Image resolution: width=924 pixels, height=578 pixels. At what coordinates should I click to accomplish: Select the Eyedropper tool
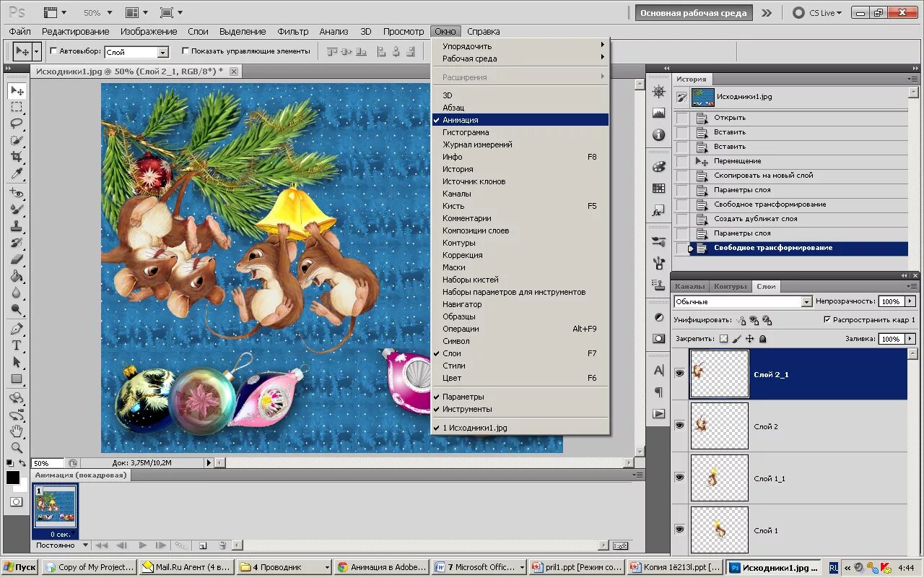pos(17,173)
